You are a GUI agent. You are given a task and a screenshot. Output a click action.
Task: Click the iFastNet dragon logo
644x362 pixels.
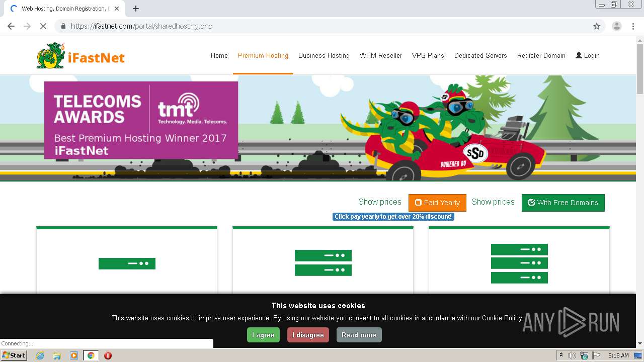tap(80, 56)
